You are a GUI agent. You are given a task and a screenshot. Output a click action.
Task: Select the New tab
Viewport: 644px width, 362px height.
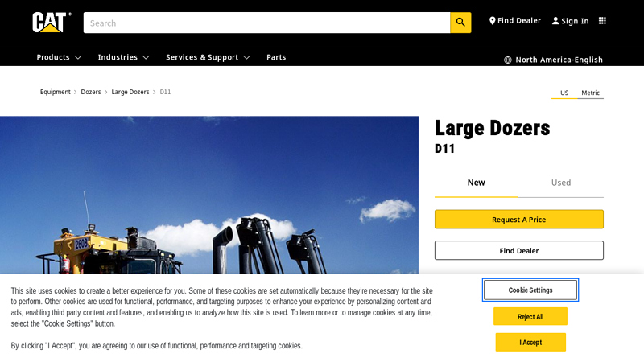pyautogui.click(x=476, y=183)
